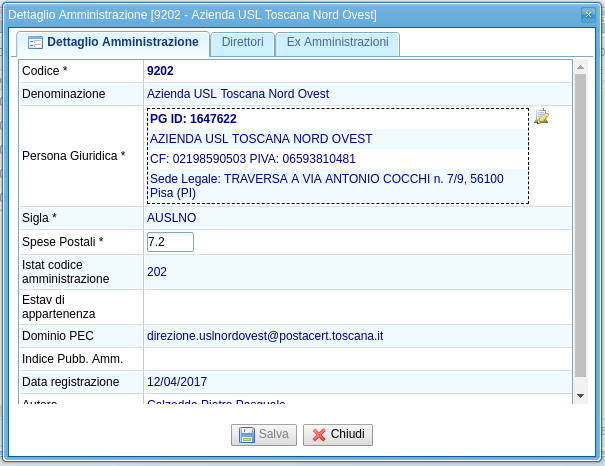Click the edit Persona Giuridica pencil icon
This screenshot has height=466, width=605.
click(541, 116)
